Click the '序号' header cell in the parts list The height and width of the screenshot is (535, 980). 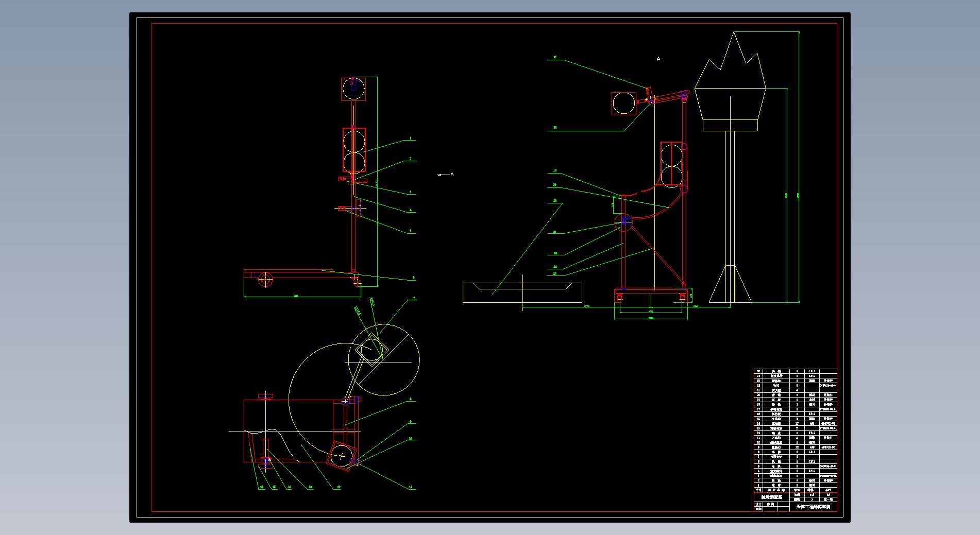click(x=758, y=490)
